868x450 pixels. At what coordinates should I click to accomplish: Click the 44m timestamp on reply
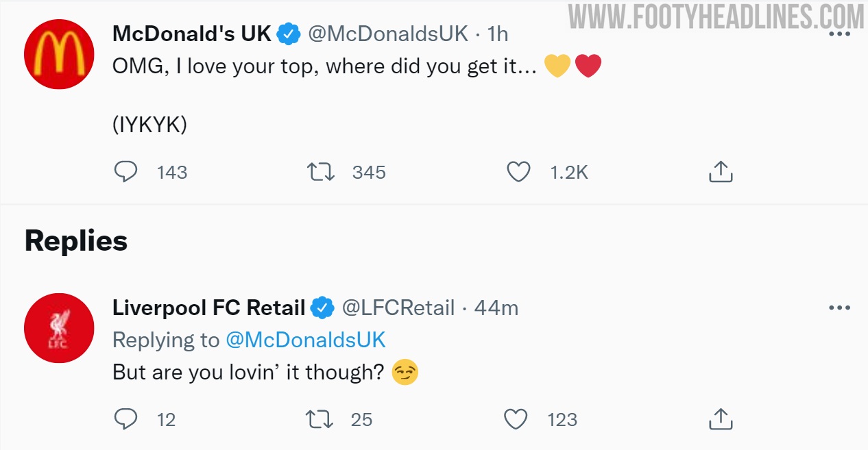tap(496, 308)
